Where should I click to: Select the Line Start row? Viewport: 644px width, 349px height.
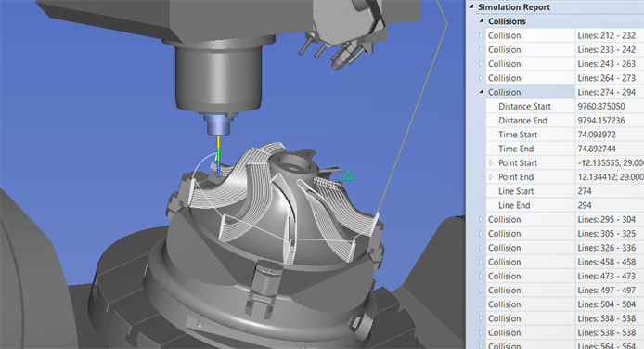pyautogui.click(x=565, y=191)
